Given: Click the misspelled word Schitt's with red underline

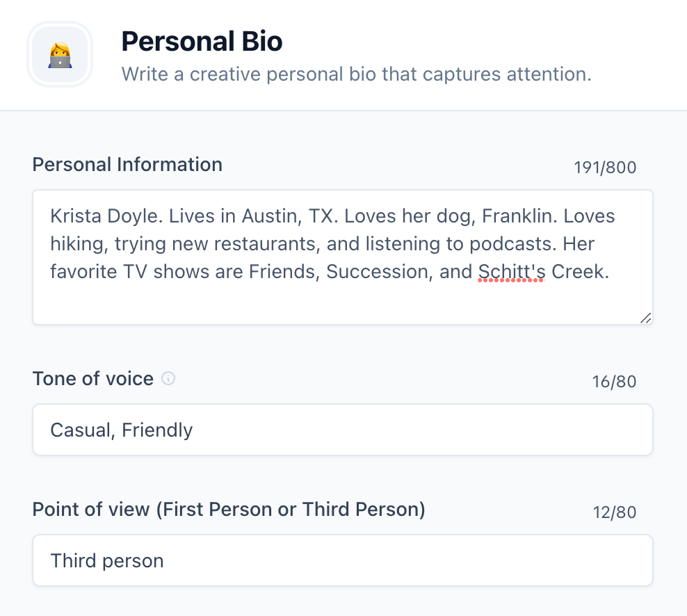Looking at the screenshot, I should (511, 271).
